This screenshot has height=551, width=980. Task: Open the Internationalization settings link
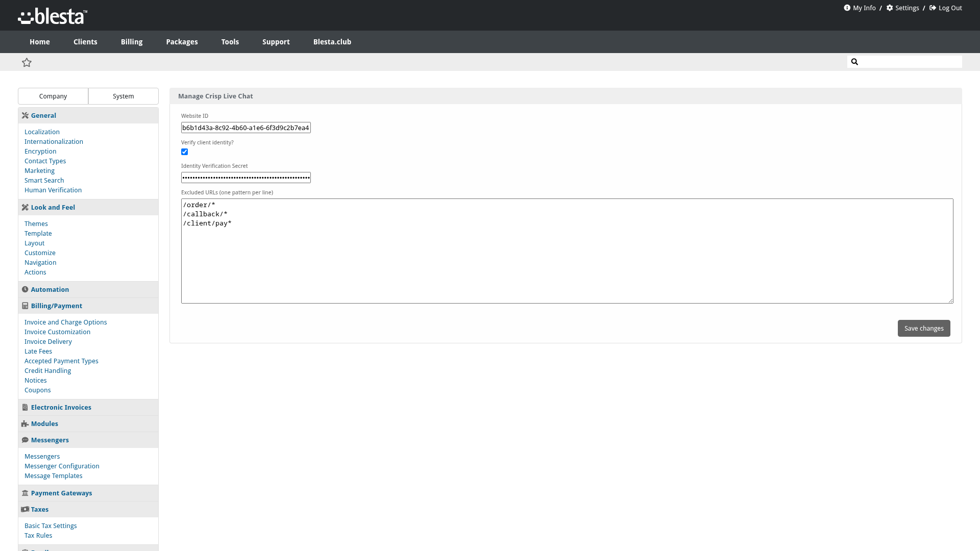[54, 142]
